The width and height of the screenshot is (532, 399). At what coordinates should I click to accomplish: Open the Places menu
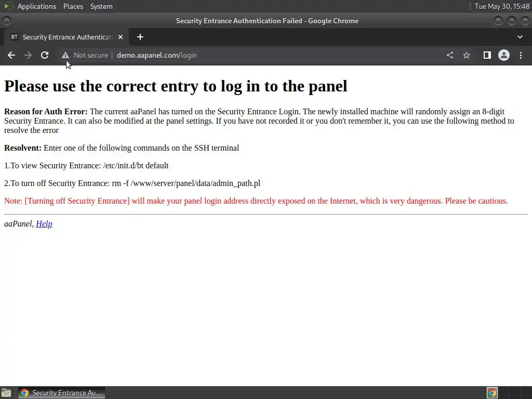click(73, 6)
